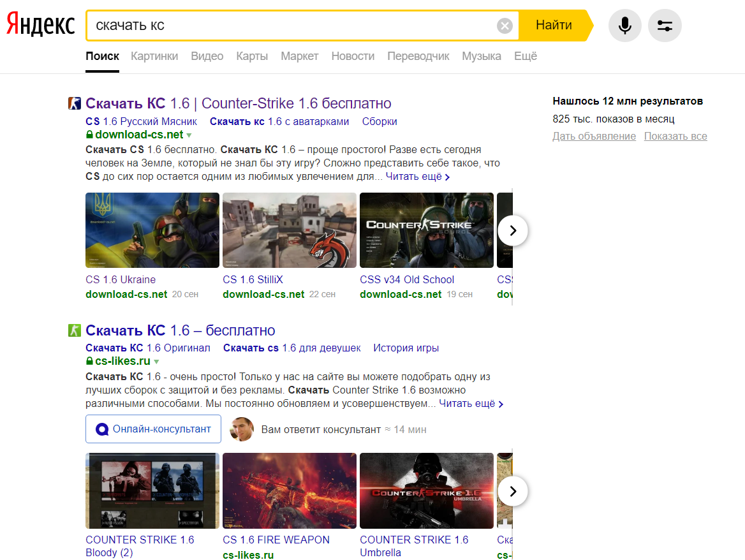Image resolution: width=745 pixels, height=560 pixels.
Task: Open search settings sliders icon
Action: (x=665, y=25)
